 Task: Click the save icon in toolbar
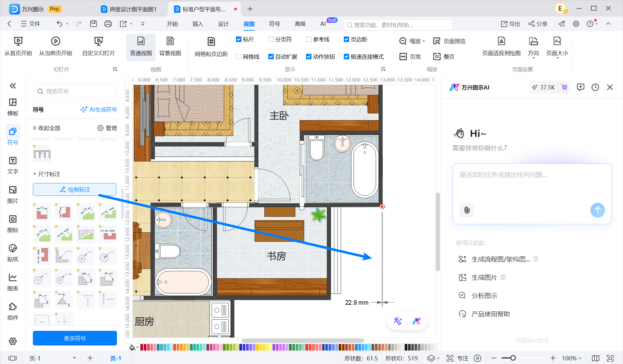point(93,24)
